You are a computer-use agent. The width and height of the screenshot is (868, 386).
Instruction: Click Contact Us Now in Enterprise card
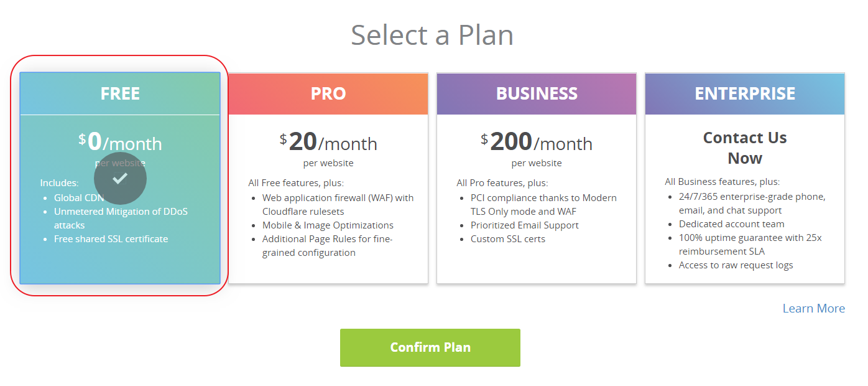(x=745, y=148)
